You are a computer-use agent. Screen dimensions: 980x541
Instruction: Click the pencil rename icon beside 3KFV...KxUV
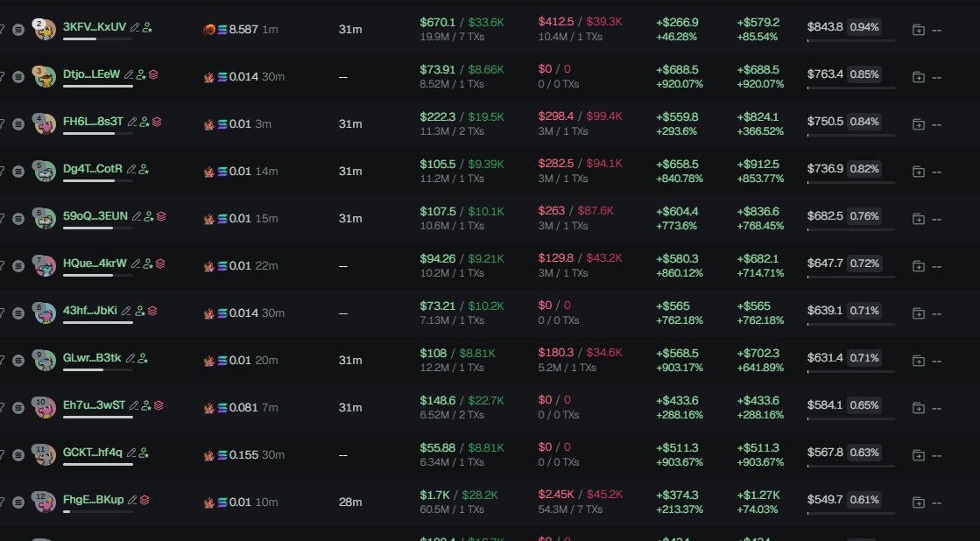coord(135,27)
